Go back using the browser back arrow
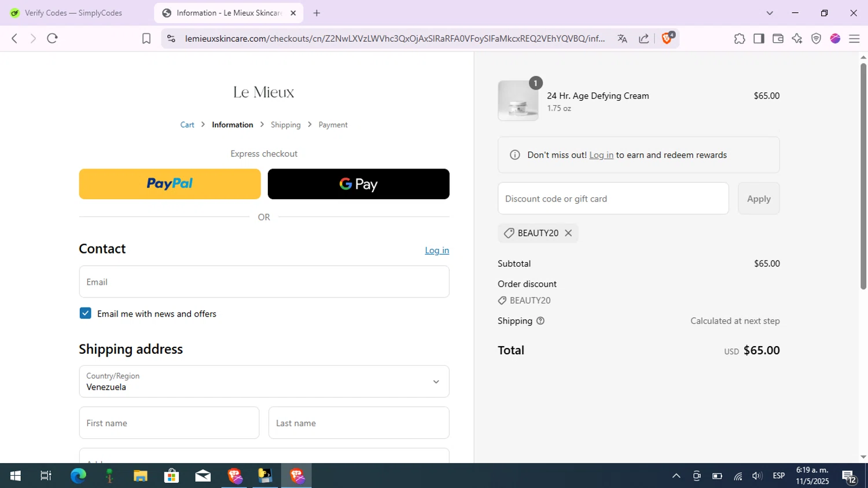Viewport: 868px width, 488px height. coord(14,38)
